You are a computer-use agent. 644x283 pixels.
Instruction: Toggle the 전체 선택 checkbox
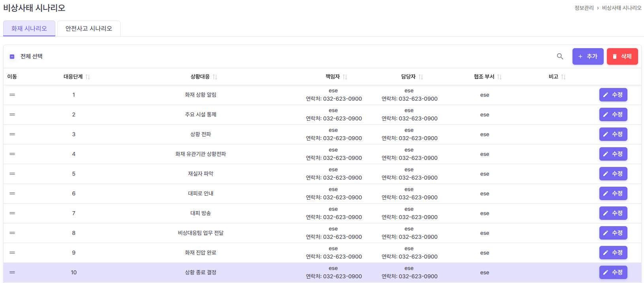pyautogui.click(x=12, y=56)
